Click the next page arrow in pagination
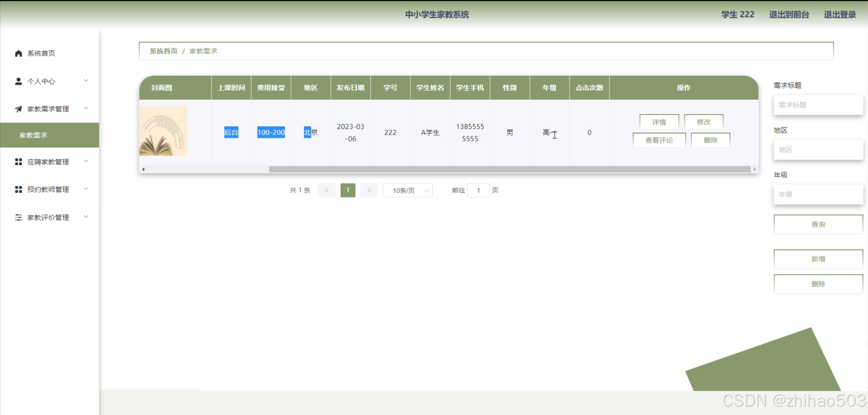868x415 pixels. pyautogui.click(x=369, y=190)
